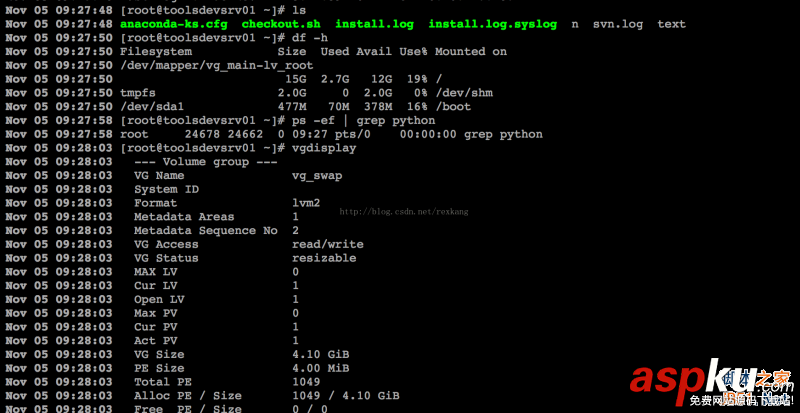Select the 'lvm2' format value
Viewport: 800px width, 413px height.
click(306, 203)
